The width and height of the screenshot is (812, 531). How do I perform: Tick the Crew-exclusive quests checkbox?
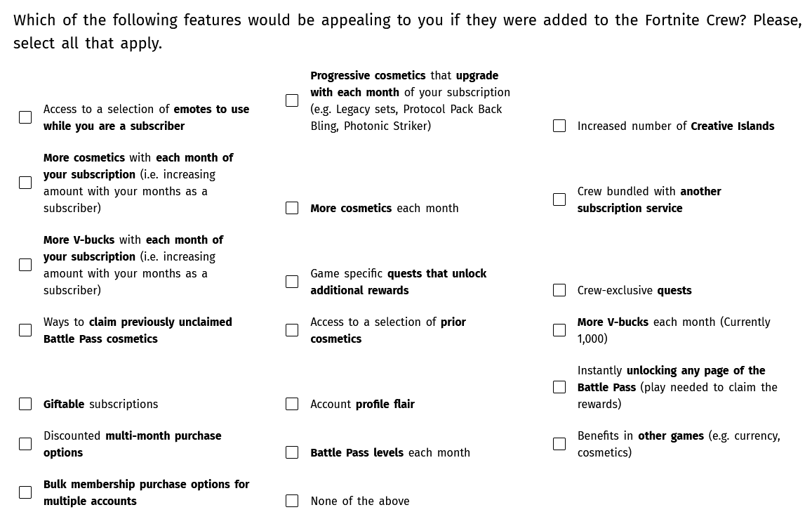tap(559, 290)
